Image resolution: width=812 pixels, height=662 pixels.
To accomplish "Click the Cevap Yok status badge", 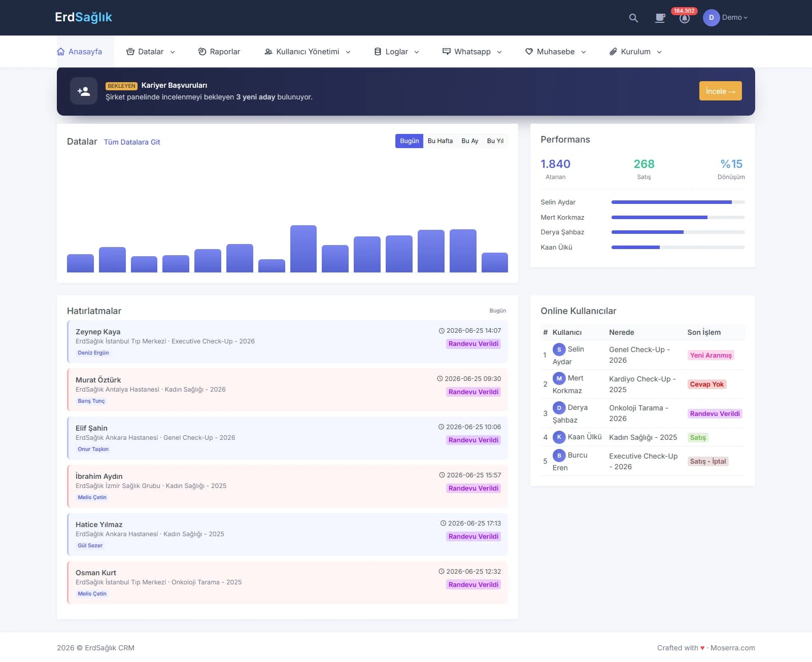I will click(706, 385).
